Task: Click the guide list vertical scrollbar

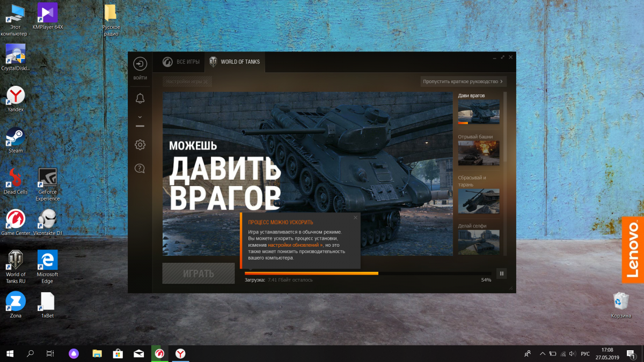Action: click(x=504, y=127)
